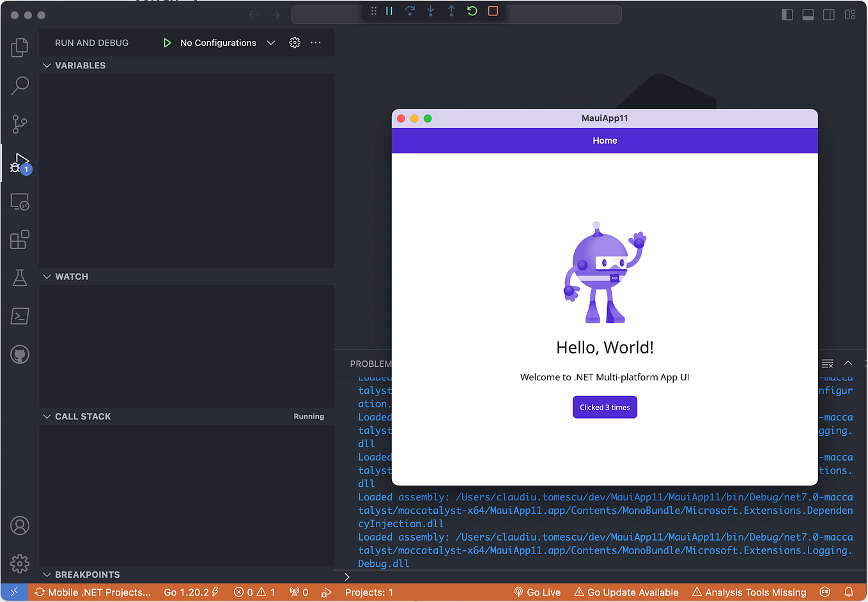The width and height of the screenshot is (868, 602).
Task: Open the Extensions view
Action: pos(20,240)
